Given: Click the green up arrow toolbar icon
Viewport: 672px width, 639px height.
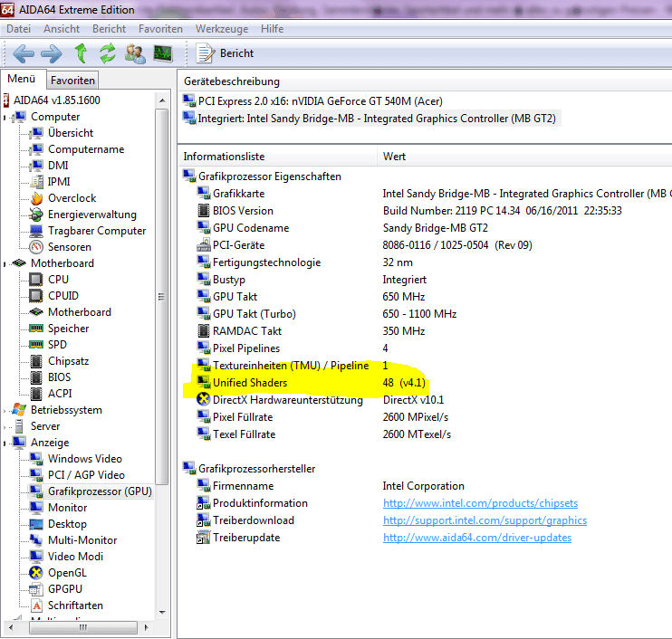Looking at the screenshot, I should pos(81,53).
